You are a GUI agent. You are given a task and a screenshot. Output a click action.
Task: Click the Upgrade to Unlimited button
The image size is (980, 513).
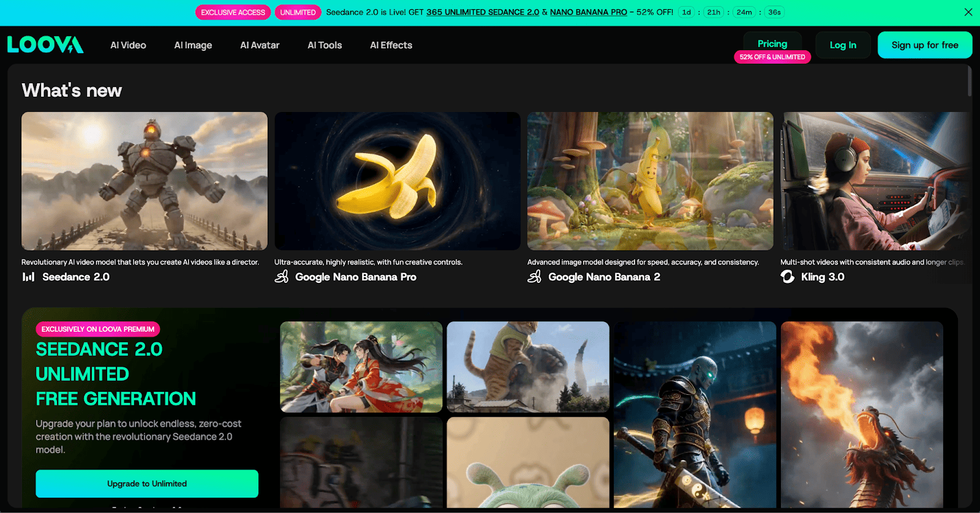147,484
